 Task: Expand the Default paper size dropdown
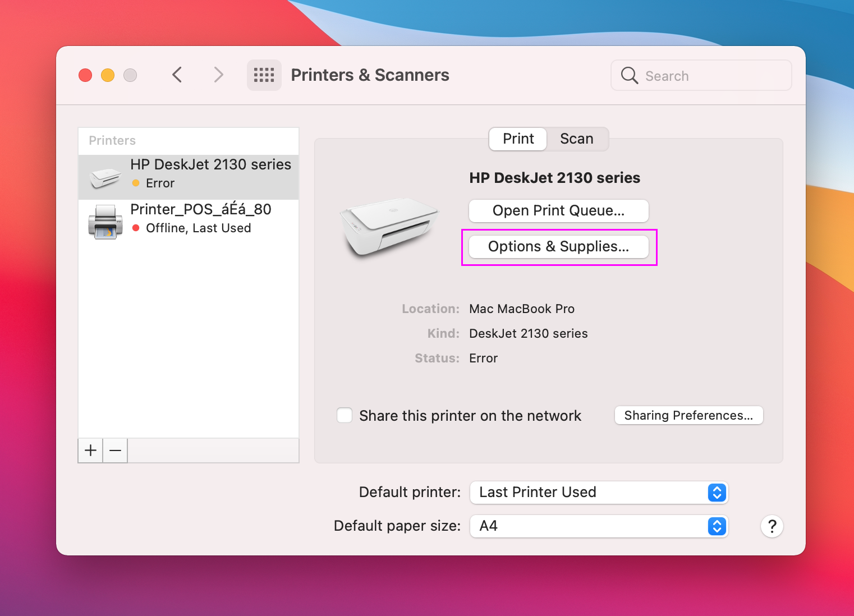tap(599, 526)
